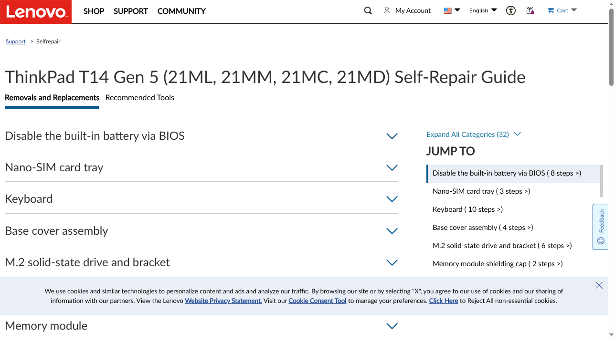The width and height of the screenshot is (615, 364).
Task: Expand Disable the built-in battery via BIOS section
Action: pyautogui.click(x=201, y=136)
